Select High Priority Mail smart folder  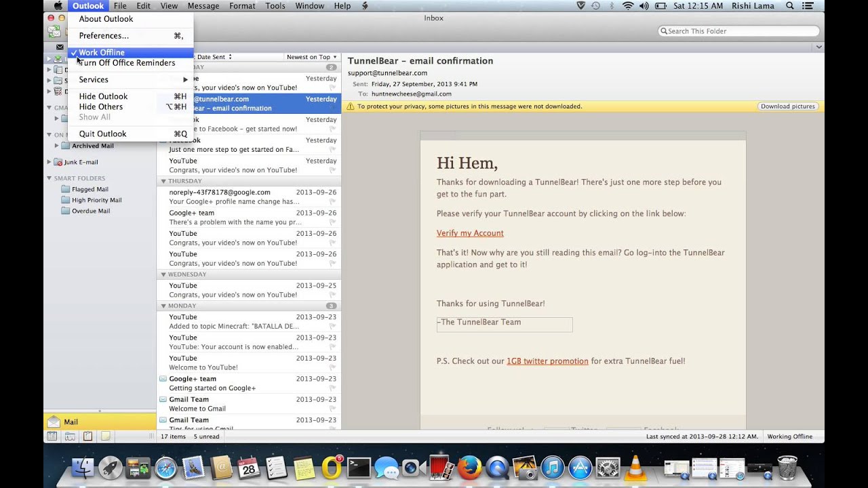coord(91,200)
